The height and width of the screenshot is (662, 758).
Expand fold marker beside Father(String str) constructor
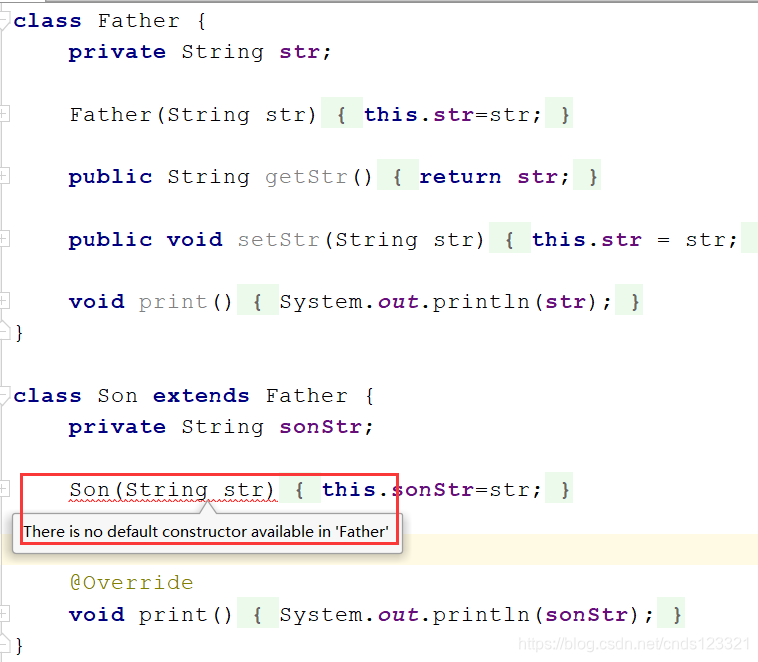(4, 114)
